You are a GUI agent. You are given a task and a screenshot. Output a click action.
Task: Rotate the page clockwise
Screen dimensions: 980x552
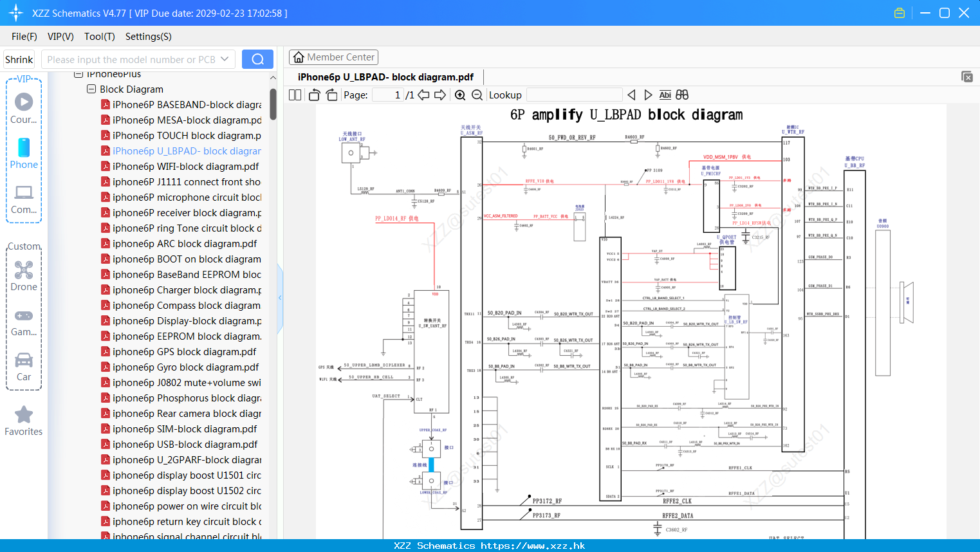click(331, 95)
